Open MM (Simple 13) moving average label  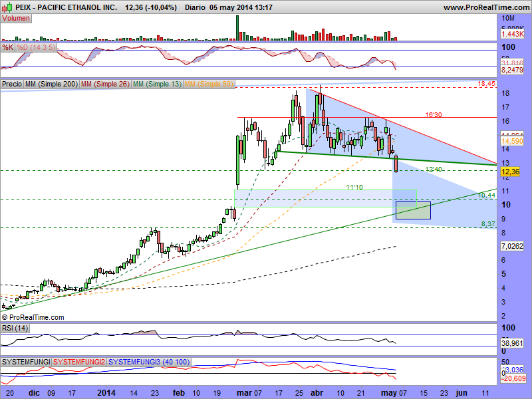click(157, 84)
